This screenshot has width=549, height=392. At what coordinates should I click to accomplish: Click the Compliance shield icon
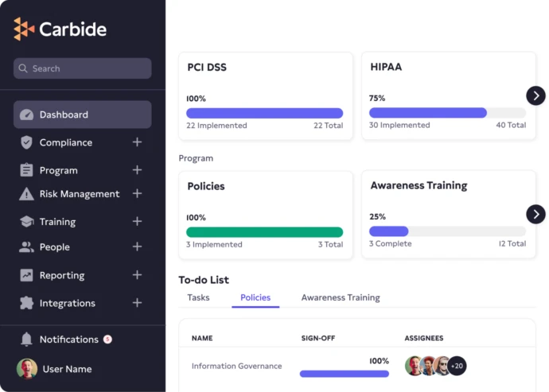26,142
